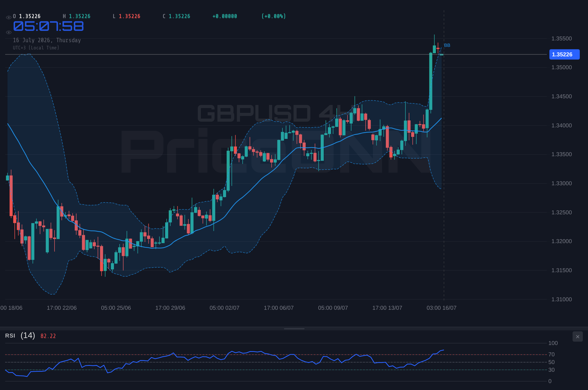
Task: Click the RSI scale label 0
Action: pos(550,381)
